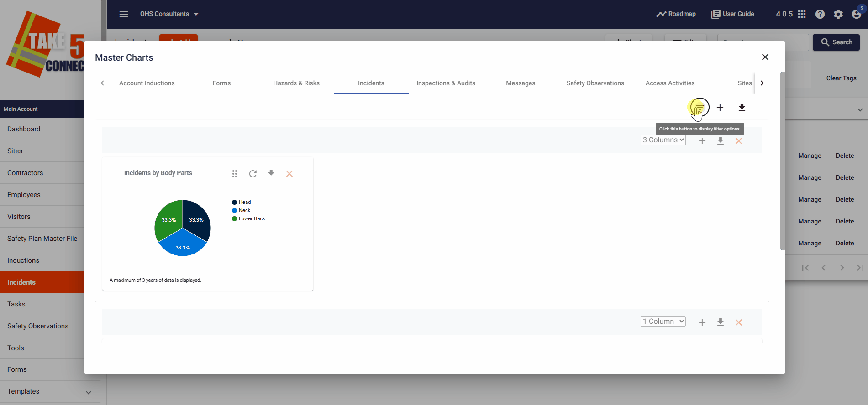Open the user account icon with badge
The width and height of the screenshot is (868, 405).
[x=857, y=14]
